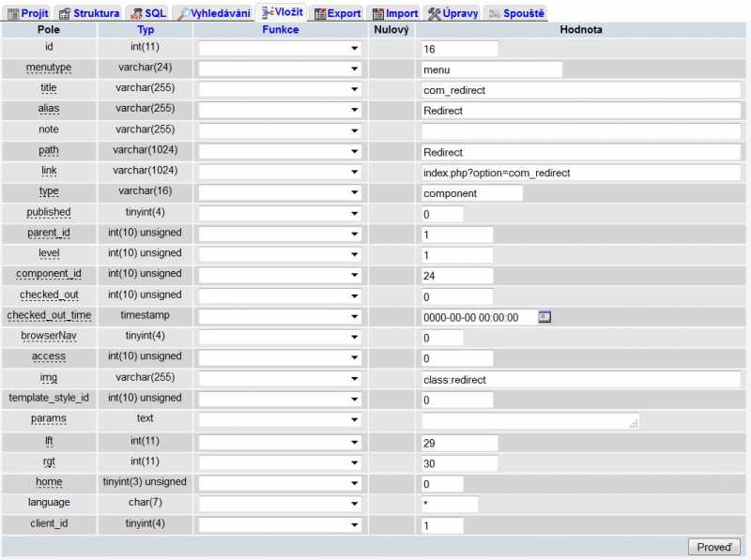This screenshot has width=751, height=560.
Task: Click the SQL tab icon
Action: [x=136, y=13]
